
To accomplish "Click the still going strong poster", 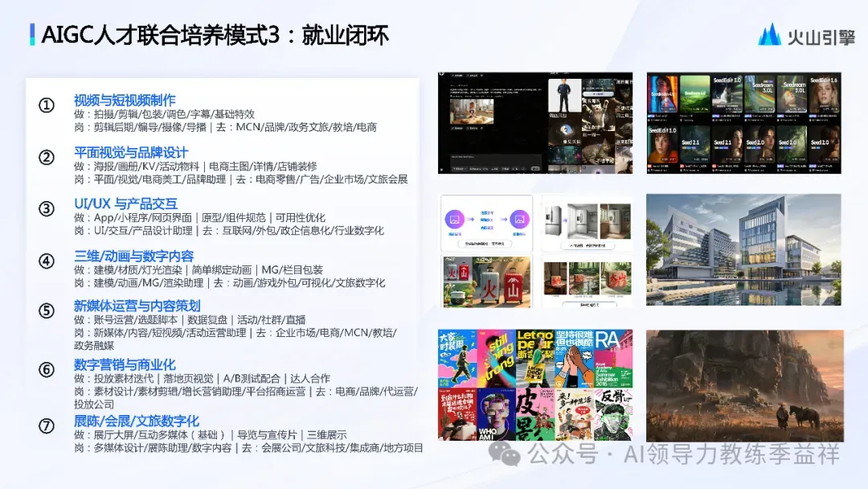I will 496,358.
